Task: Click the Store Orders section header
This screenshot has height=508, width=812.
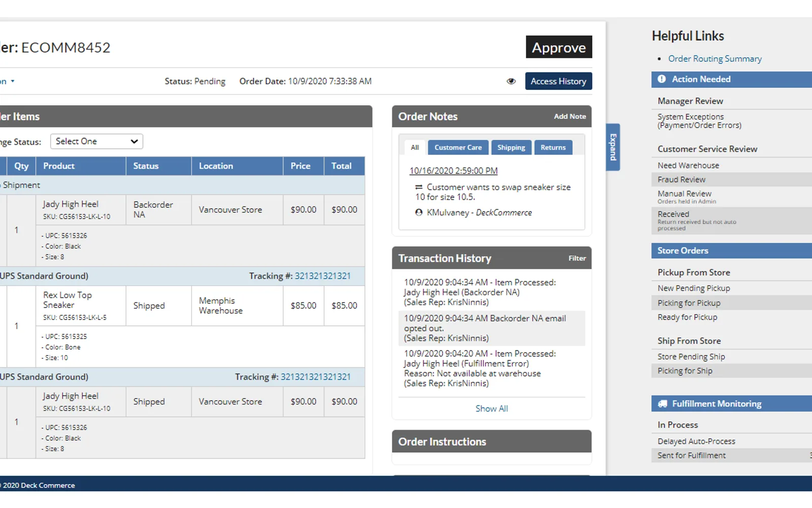Action: [x=732, y=251]
